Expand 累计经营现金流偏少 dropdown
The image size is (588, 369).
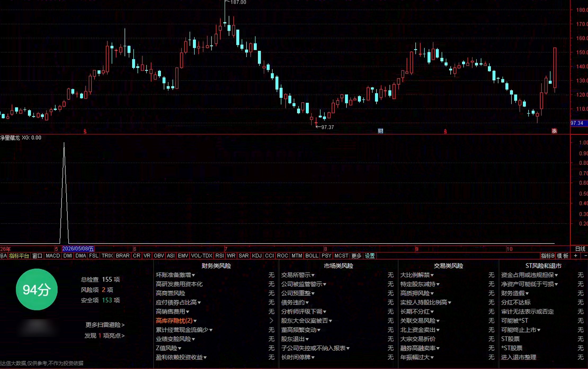tap(184, 330)
